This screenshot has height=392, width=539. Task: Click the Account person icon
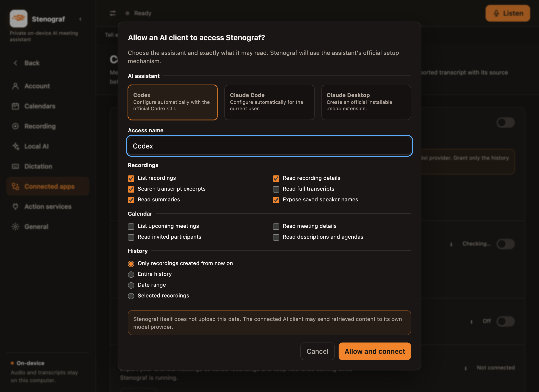tap(15, 86)
